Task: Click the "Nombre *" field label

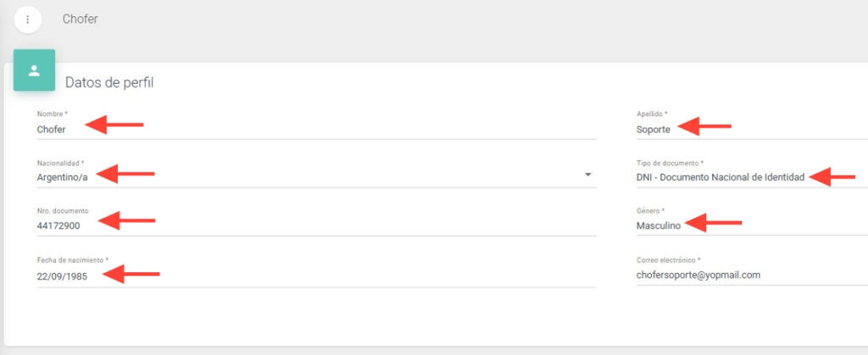Action: click(53, 114)
